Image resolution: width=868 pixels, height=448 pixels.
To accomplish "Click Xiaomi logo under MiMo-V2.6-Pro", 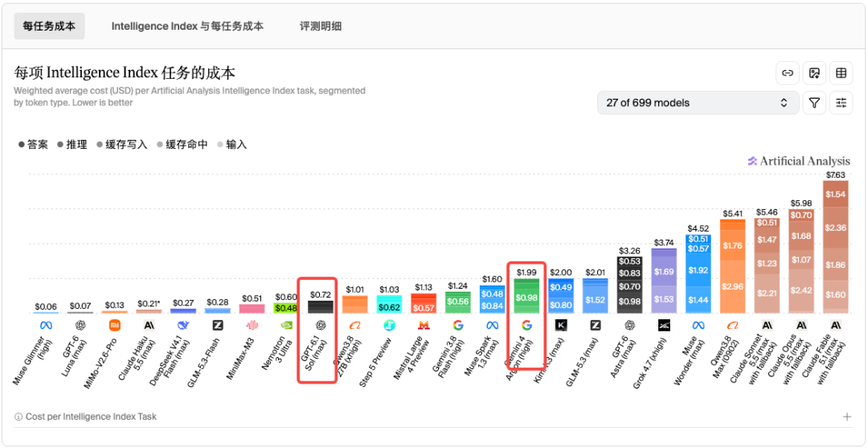I will 115,325.
